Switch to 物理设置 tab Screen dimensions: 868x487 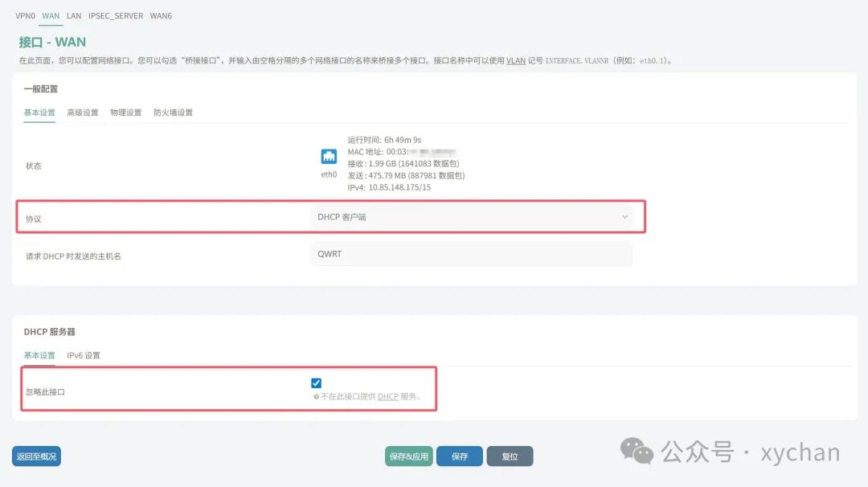125,113
